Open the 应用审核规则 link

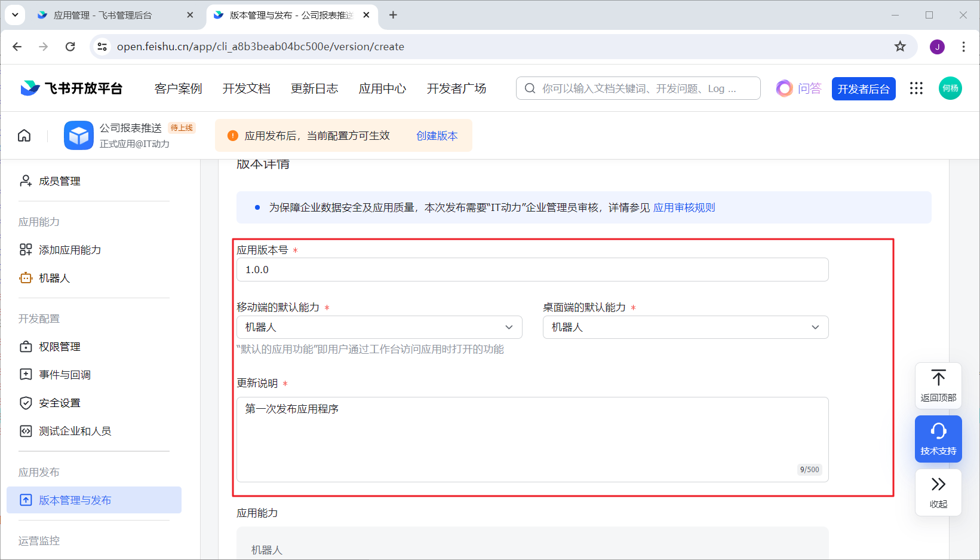tap(684, 207)
